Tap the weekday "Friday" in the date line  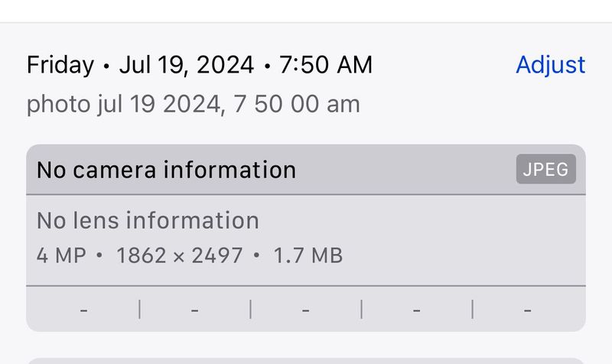(60, 65)
